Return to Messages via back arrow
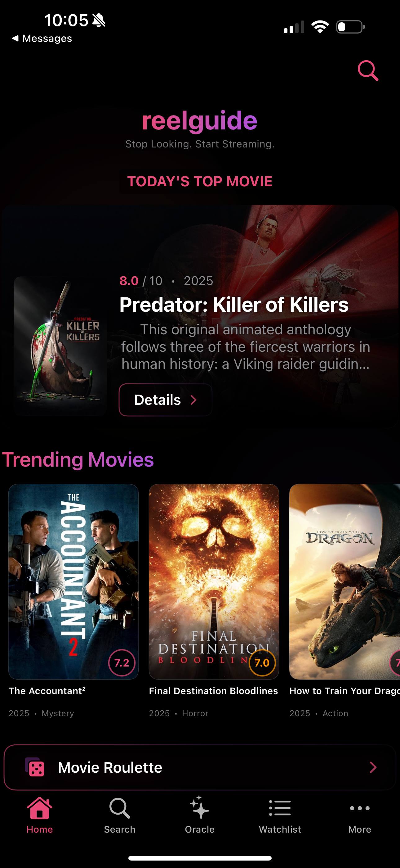400x868 pixels. click(x=15, y=38)
